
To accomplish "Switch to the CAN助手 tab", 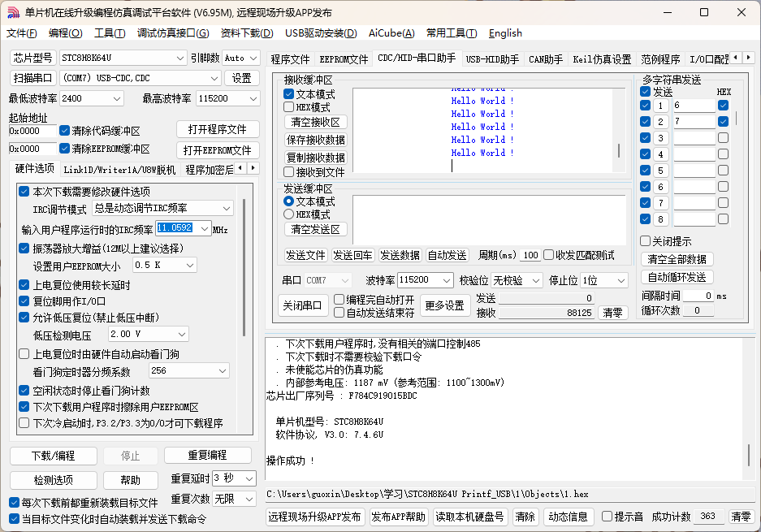I will point(546,59).
